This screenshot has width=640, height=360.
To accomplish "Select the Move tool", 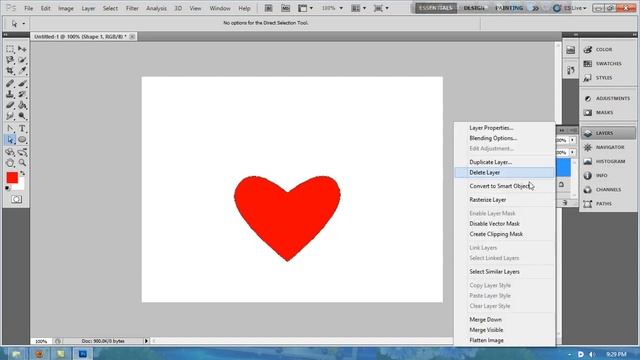I will [x=22, y=49].
